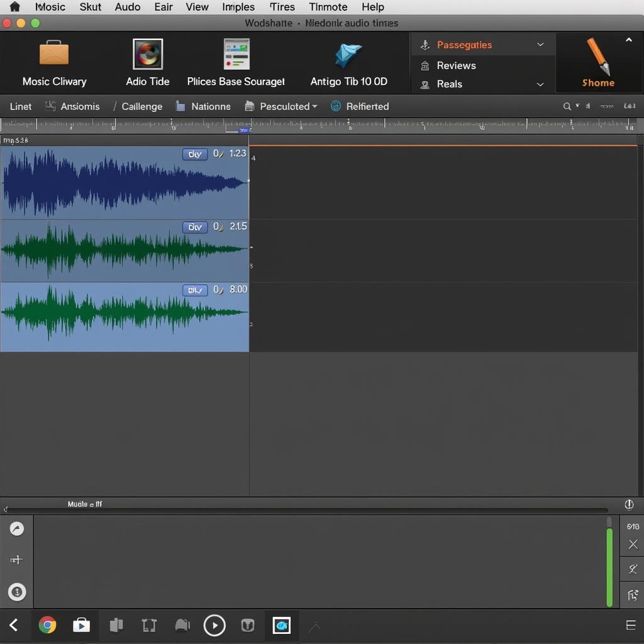
Task: Click the Linet button
Action: pyautogui.click(x=21, y=106)
